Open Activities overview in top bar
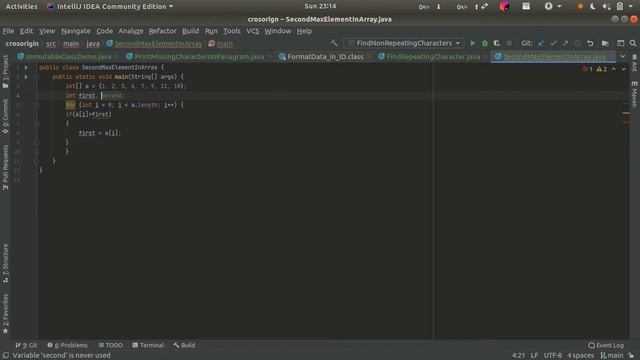Screen dimensions: 640x360 tap(21, 7)
